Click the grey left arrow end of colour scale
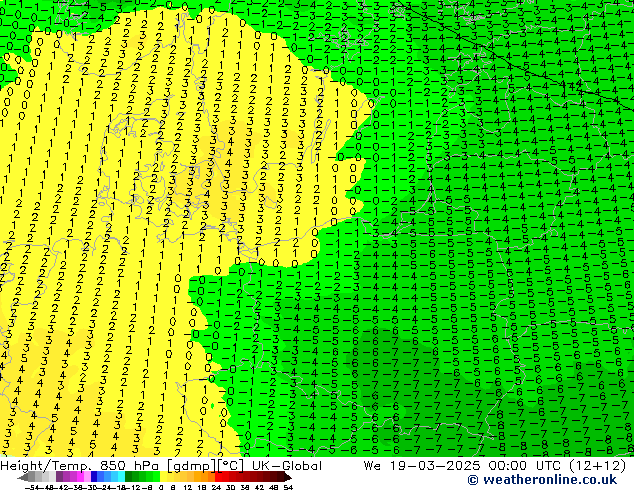The width and height of the screenshot is (634, 490). [23, 477]
